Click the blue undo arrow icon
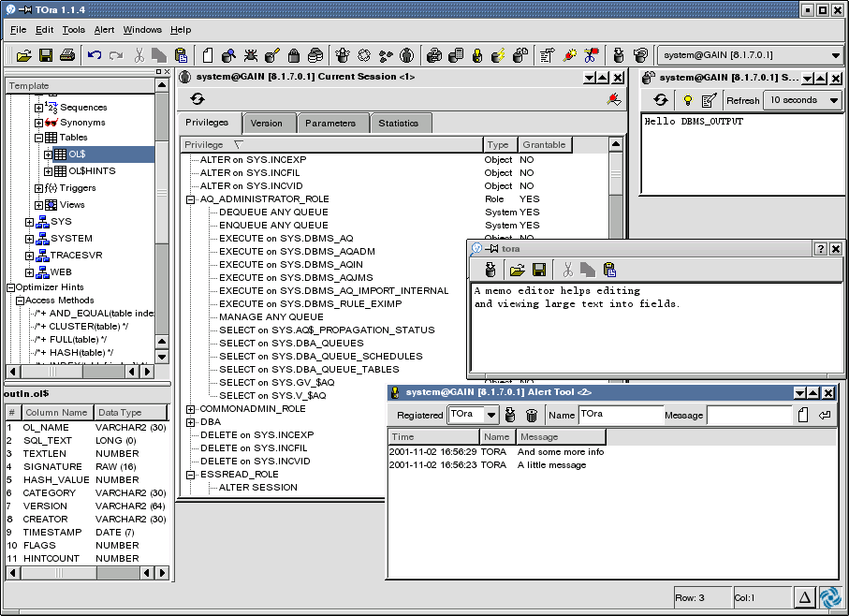 pos(95,55)
